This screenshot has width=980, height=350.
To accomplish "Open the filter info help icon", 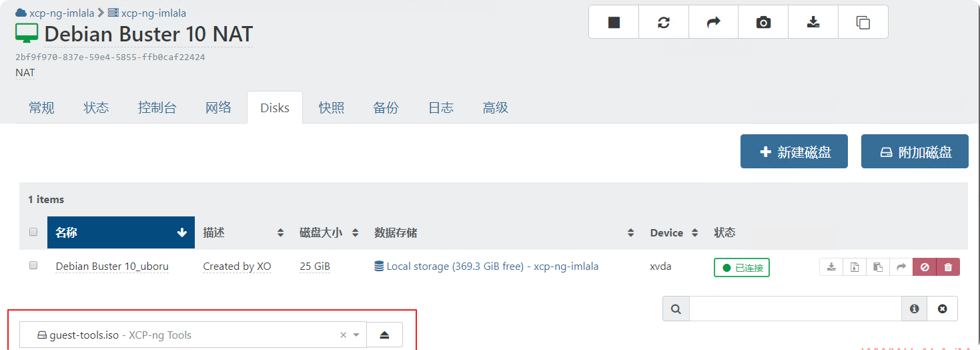I will pyautogui.click(x=914, y=309).
